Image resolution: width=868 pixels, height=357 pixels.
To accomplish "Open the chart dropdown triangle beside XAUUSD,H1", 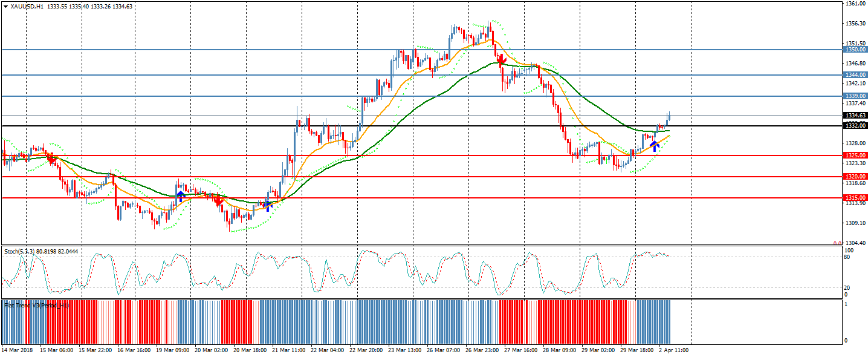I will [5, 7].
